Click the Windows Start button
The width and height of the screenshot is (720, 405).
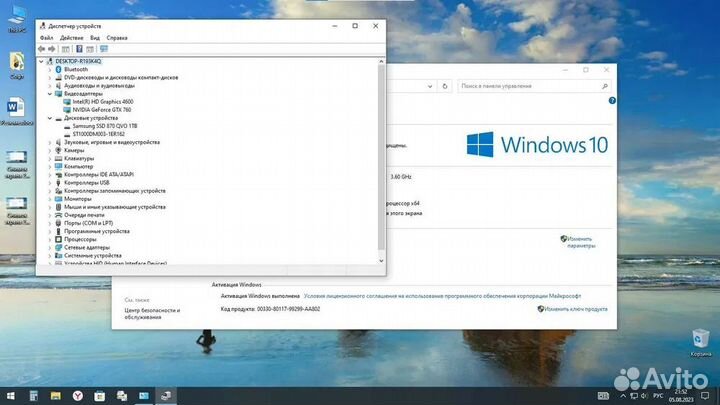point(10,396)
